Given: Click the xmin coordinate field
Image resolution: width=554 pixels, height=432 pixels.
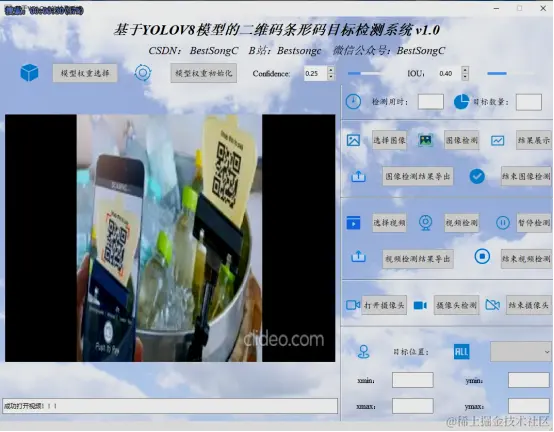Looking at the screenshot, I should (x=413, y=380).
